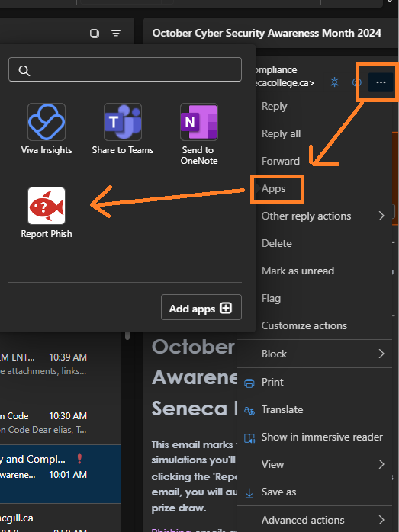Click the translate icon in the menu
Image resolution: width=399 pixels, height=532 pixels.
pos(249,411)
